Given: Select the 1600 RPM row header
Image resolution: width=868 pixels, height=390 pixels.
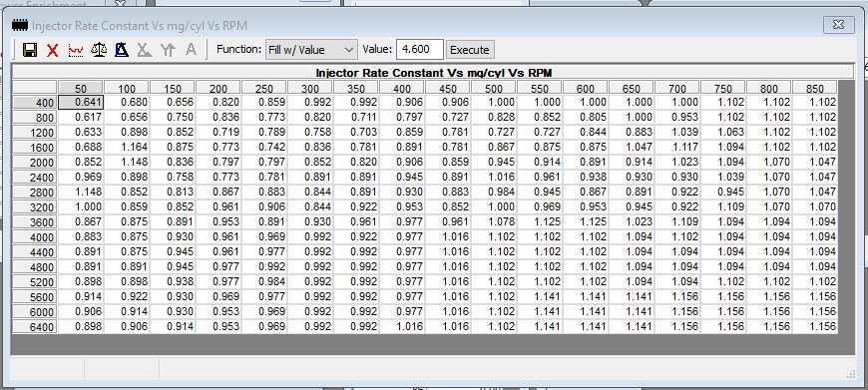Looking at the screenshot, I should [35, 148].
